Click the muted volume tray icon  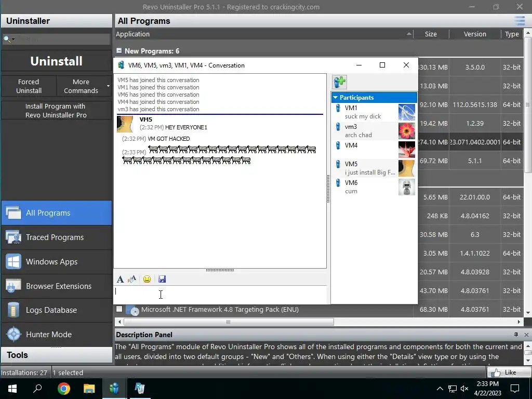click(x=464, y=389)
